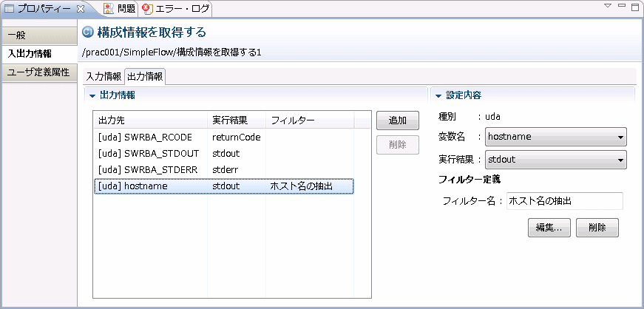
Task: Click the 編集... button
Action: [549, 228]
